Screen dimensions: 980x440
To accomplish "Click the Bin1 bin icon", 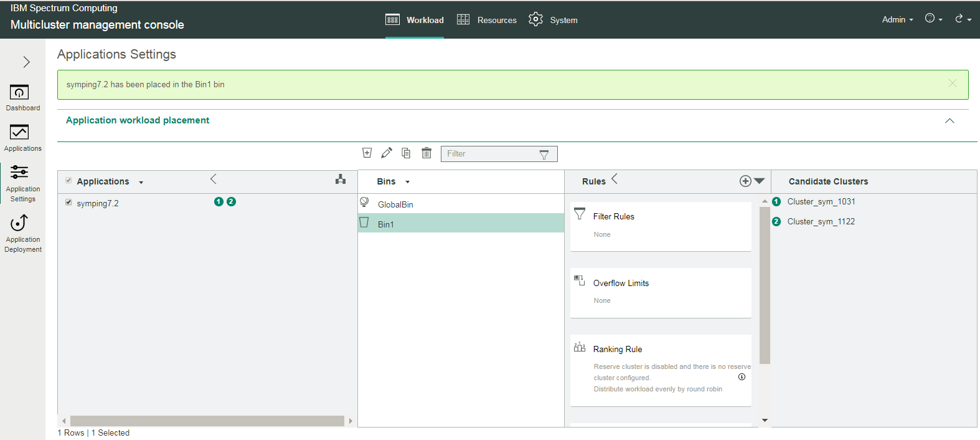I will tap(364, 222).
